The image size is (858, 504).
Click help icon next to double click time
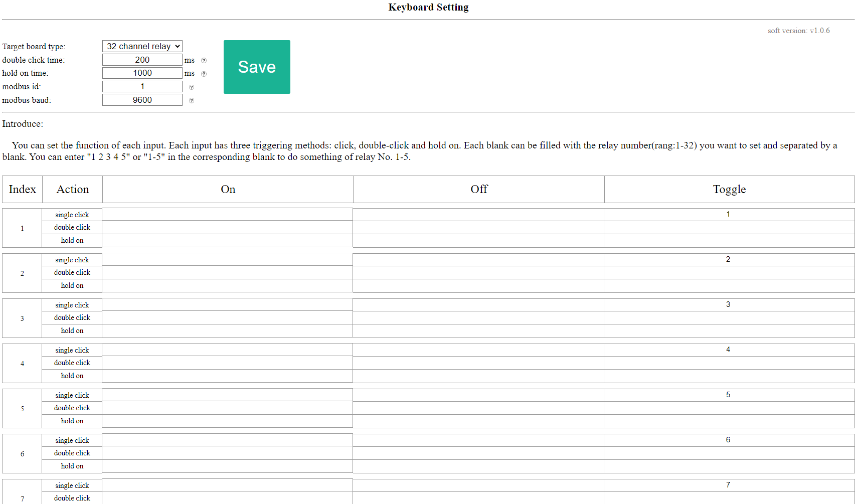point(204,60)
